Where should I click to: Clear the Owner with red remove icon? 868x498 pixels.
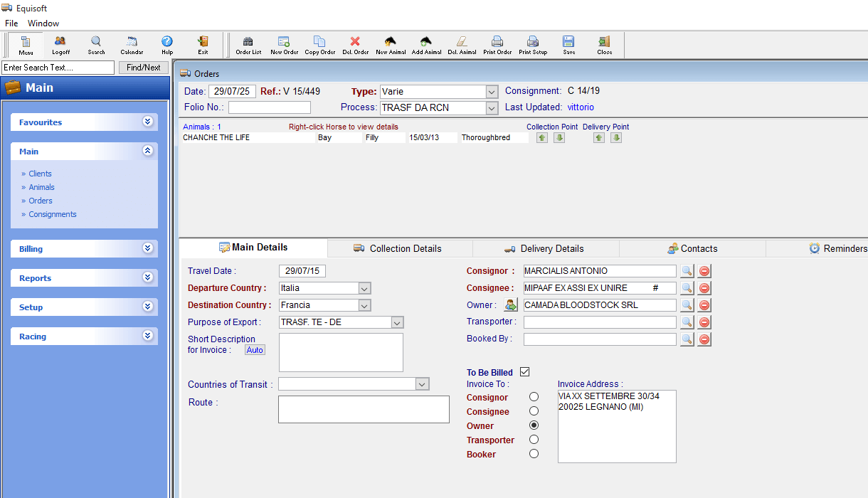coord(704,305)
